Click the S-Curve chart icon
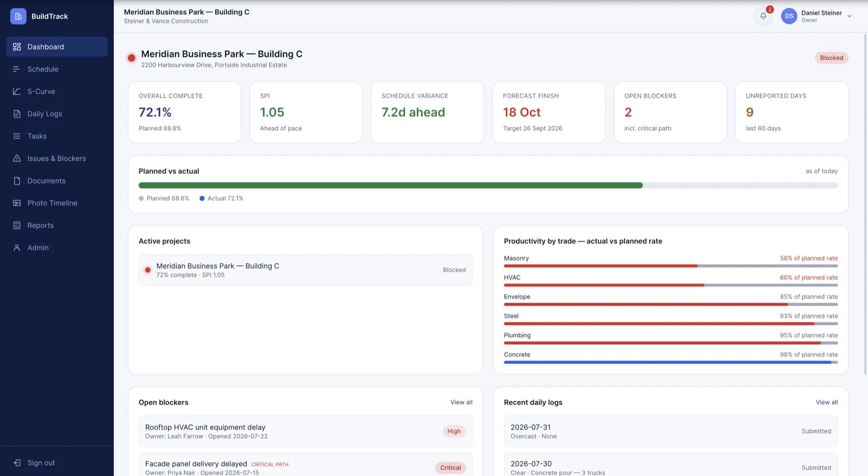868x476 pixels. point(17,92)
